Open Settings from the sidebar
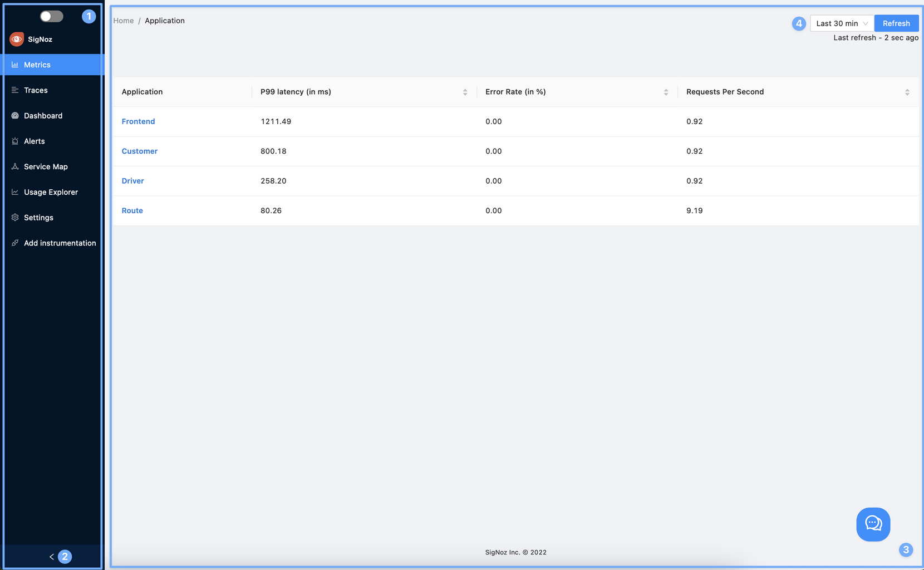This screenshot has height=570, width=924. pos(52,218)
